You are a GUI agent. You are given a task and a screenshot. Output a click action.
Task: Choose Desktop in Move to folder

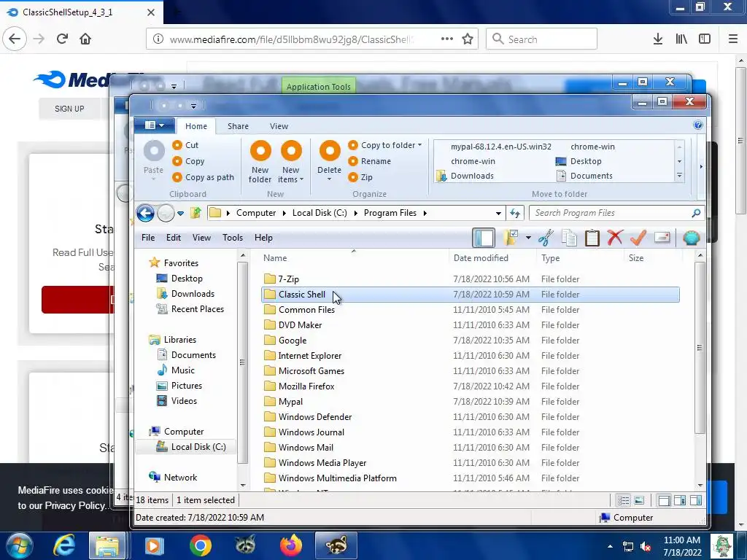(x=578, y=161)
